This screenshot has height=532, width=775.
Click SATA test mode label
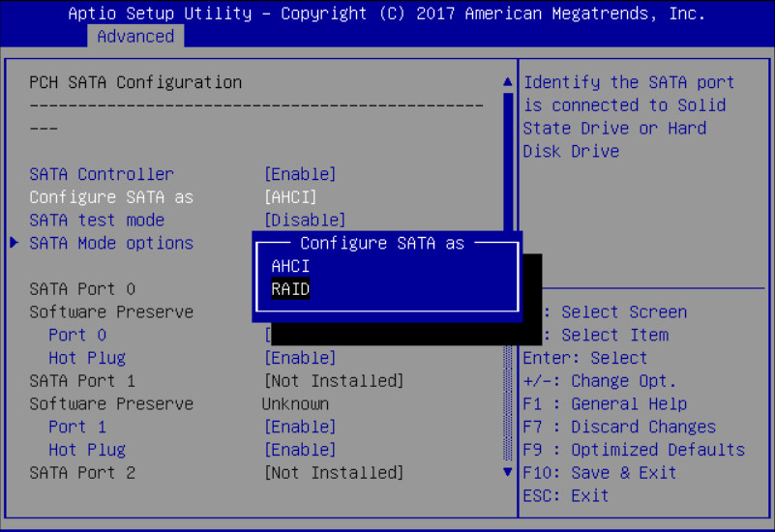point(97,221)
